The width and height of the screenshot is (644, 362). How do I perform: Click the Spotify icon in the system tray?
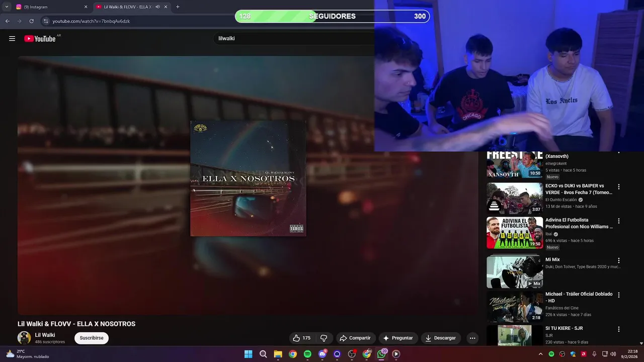pyautogui.click(x=551, y=354)
